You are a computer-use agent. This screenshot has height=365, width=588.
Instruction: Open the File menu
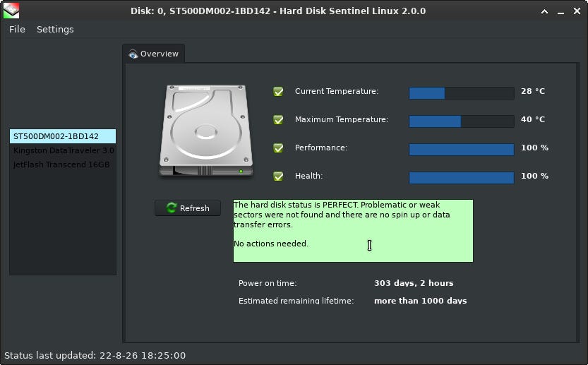17,29
